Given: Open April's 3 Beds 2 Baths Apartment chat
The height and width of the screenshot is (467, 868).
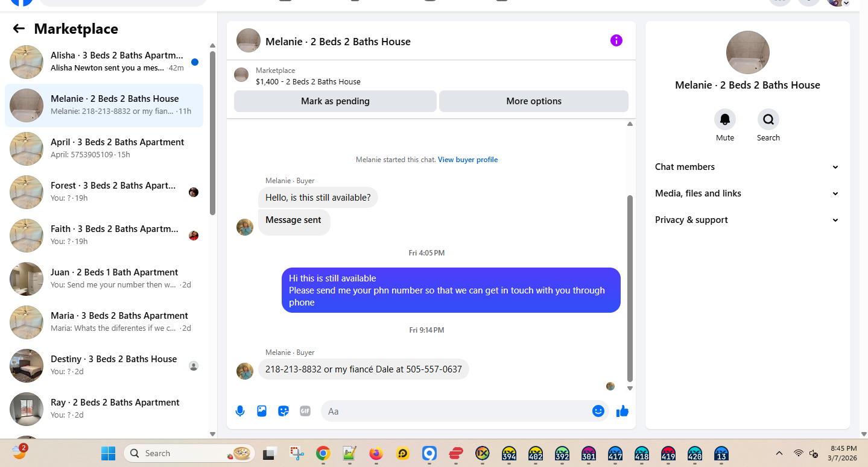Looking at the screenshot, I should point(104,149).
